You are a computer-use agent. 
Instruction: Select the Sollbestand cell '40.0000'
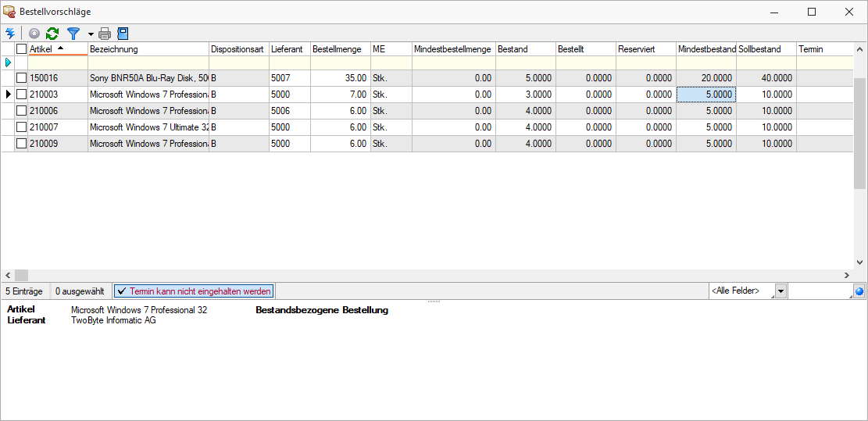(x=766, y=78)
